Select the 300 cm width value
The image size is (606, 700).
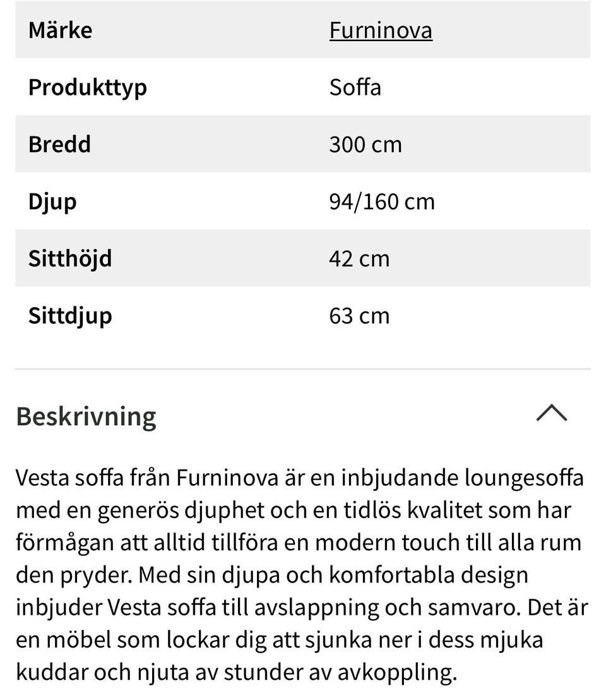(x=365, y=144)
